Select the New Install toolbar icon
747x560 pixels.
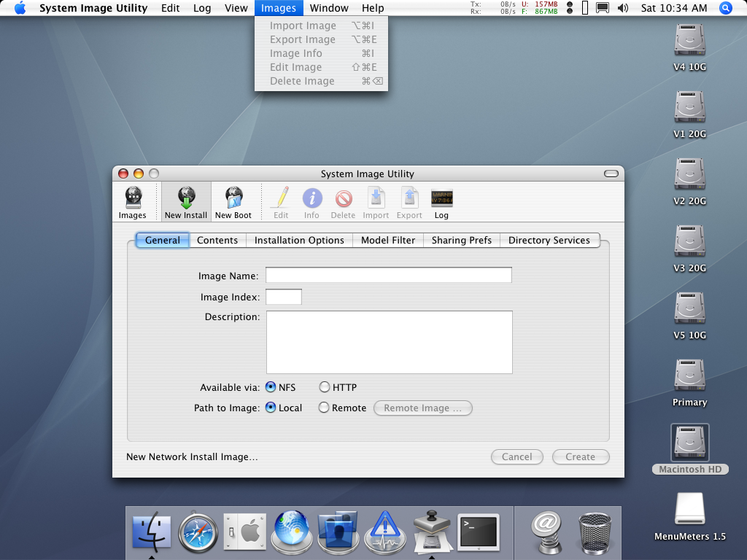tap(186, 203)
